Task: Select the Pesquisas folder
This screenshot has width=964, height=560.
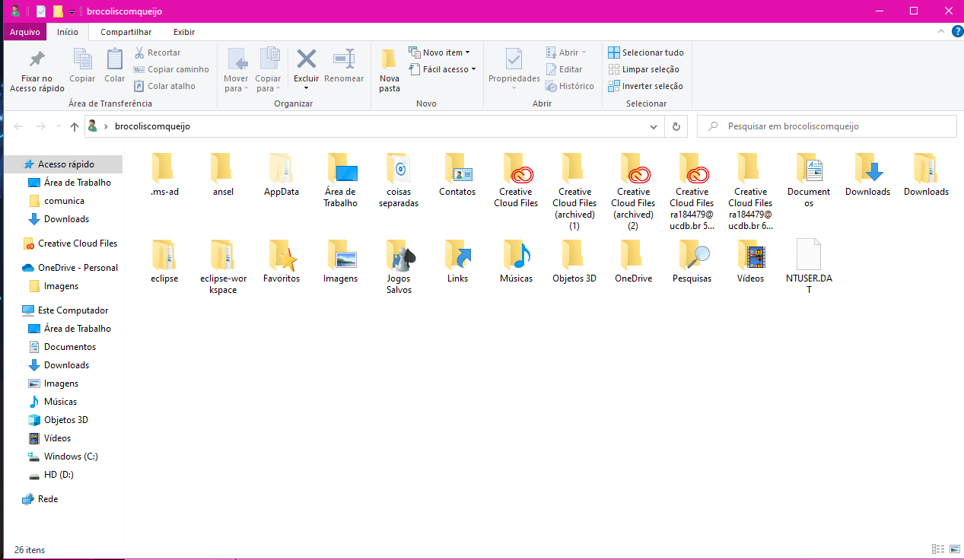Action: click(692, 261)
